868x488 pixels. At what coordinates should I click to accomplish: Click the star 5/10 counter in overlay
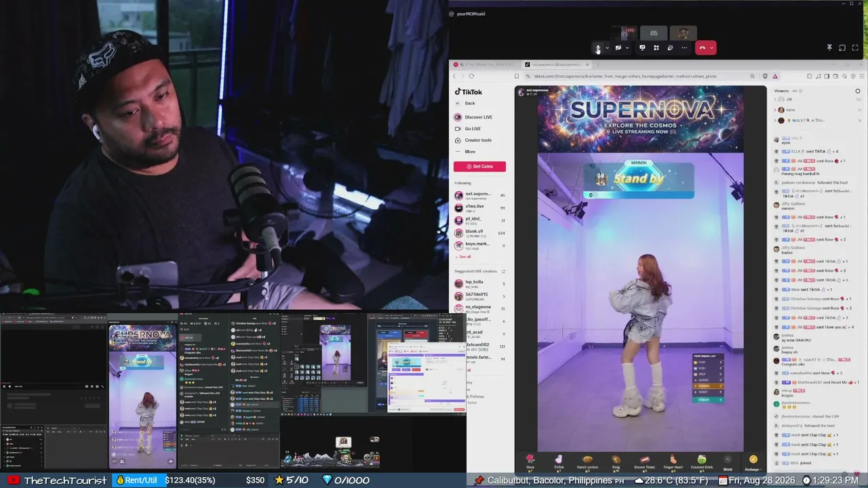point(292,481)
